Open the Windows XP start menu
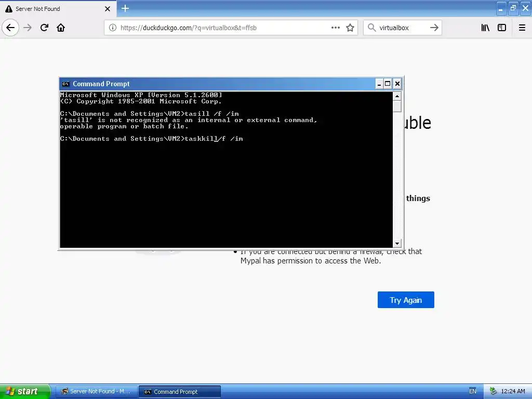The height and width of the screenshot is (399, 532). coord(25,391)
